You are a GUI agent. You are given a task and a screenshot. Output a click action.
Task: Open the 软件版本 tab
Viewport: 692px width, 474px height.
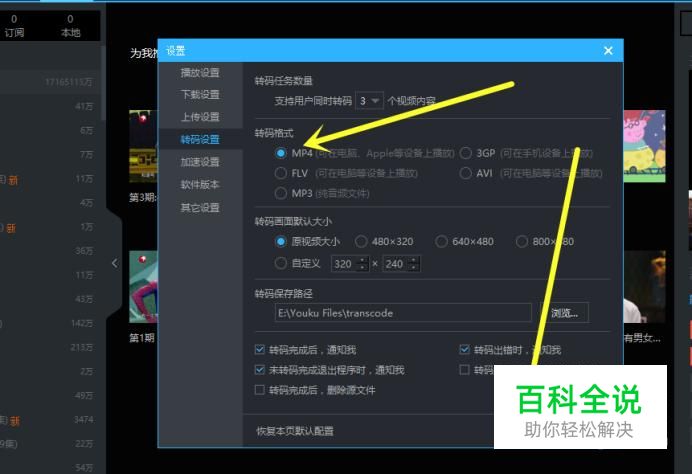click(x=200, y=184)
